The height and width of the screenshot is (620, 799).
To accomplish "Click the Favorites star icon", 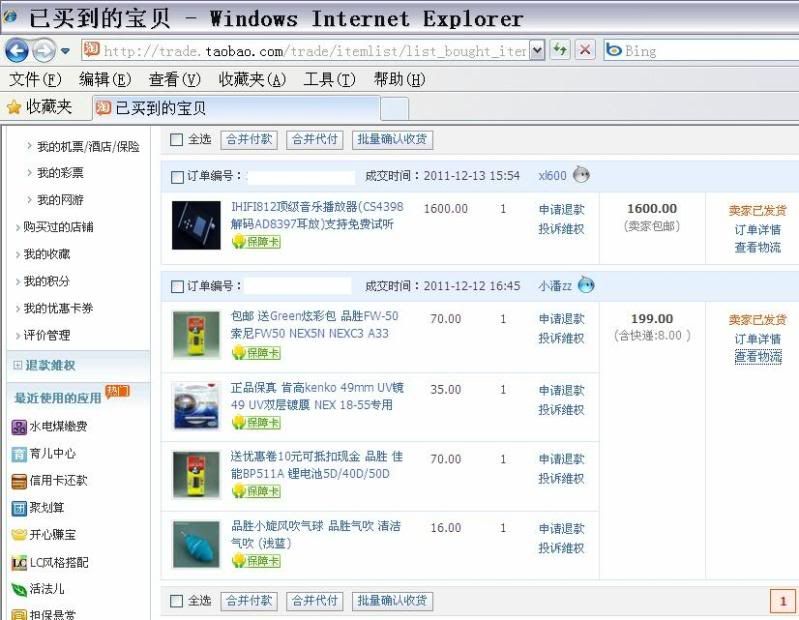I will (14, 107).
